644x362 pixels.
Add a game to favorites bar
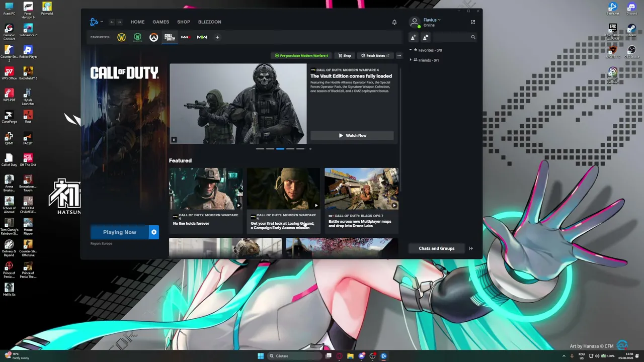(217, 37)
